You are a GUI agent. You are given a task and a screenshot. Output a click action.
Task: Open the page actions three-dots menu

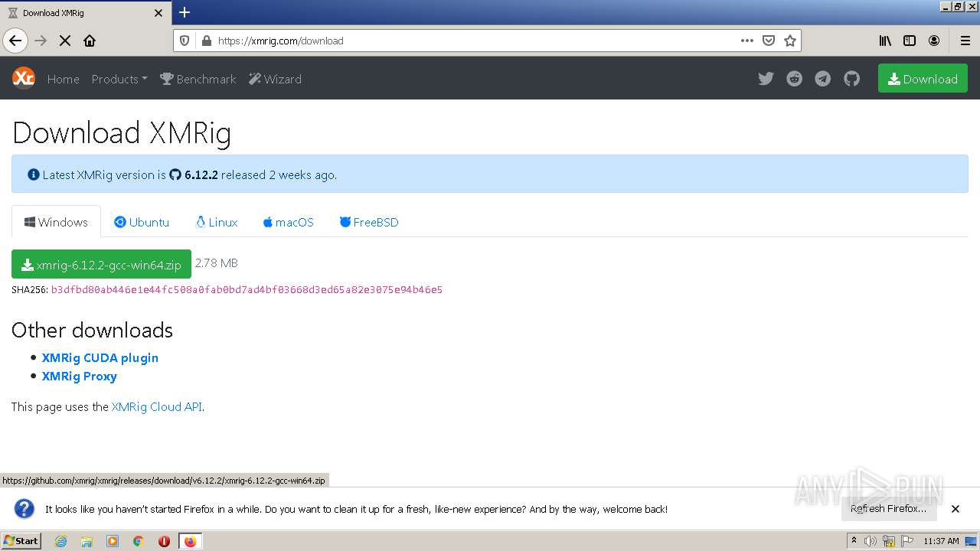click(747, 41)
